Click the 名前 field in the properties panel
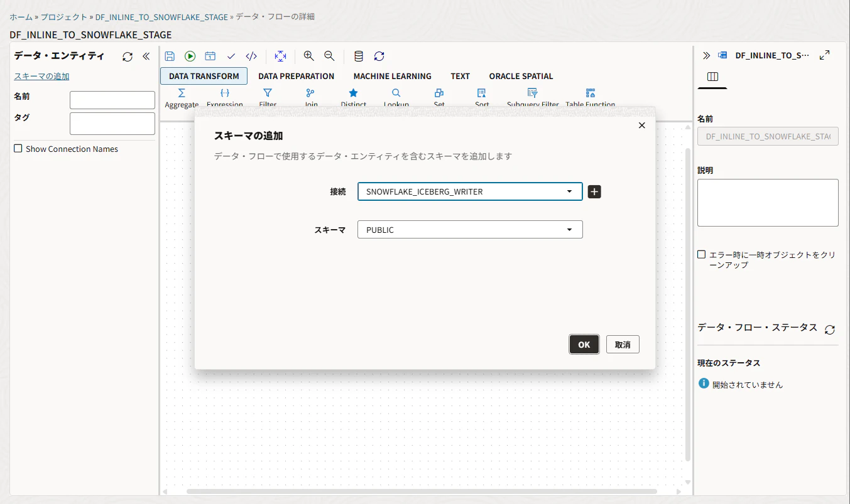The width and height of the screenshot is (850, 504). [x=768, y=136]
